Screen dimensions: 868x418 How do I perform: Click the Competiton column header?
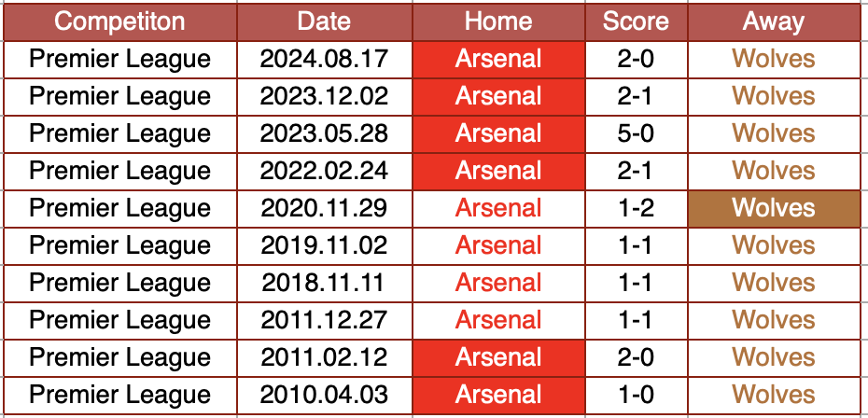point(119,21)
